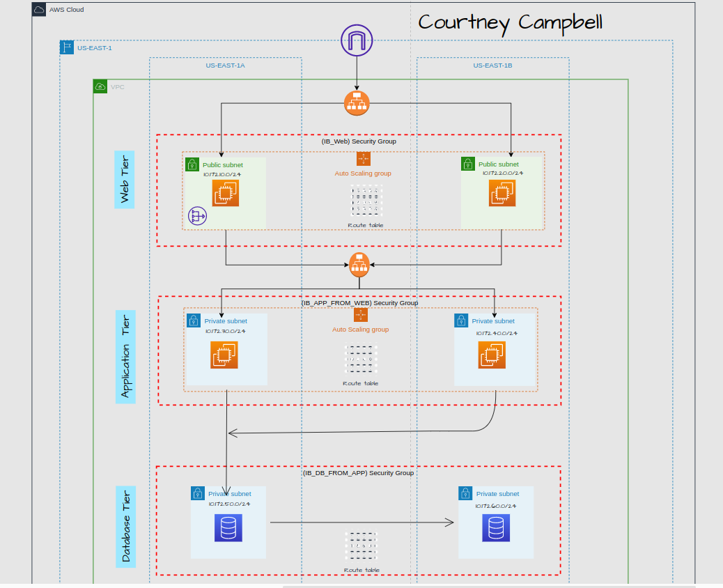Select EC2 instance in subnet 10.172.20.0/24
The height and width of the screenshot is (588, 723).
(502, 193)
